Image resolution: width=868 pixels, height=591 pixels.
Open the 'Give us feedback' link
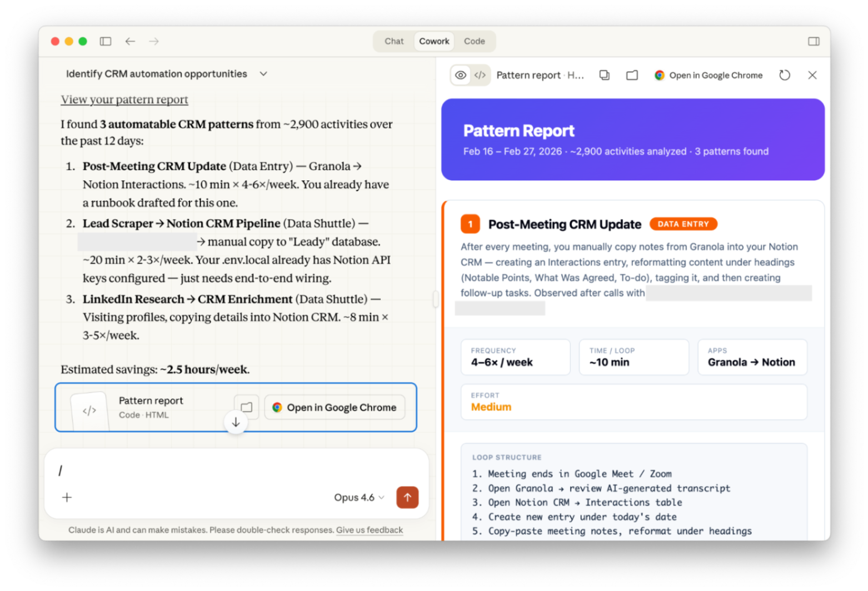(x=370, y=530)
